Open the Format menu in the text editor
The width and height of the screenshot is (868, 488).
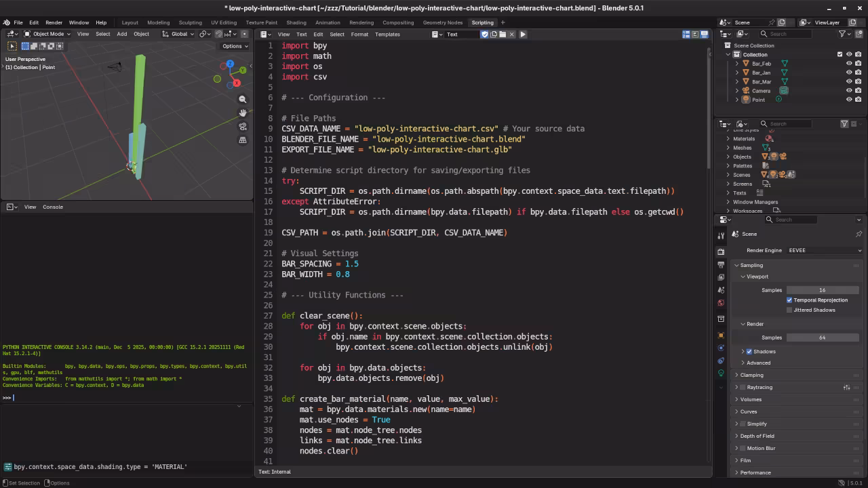(x=359, y=34)
